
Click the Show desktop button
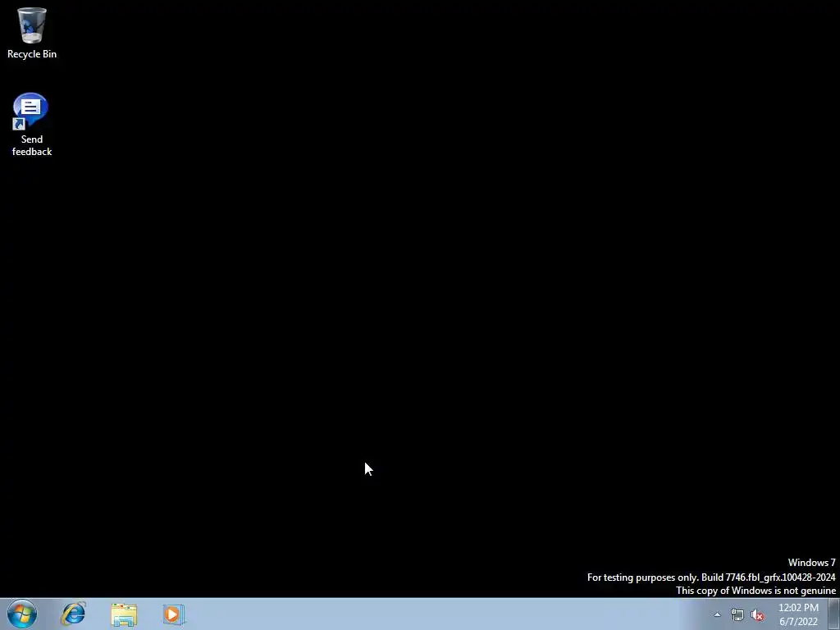[834, 614]
